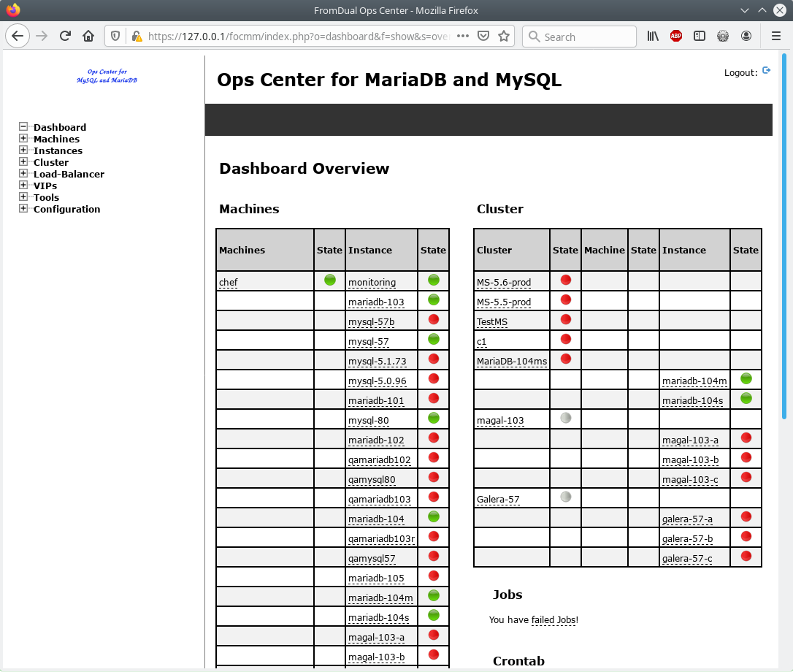Open the Adblock Plus extension
793x672 pixels.
(676, 36)
